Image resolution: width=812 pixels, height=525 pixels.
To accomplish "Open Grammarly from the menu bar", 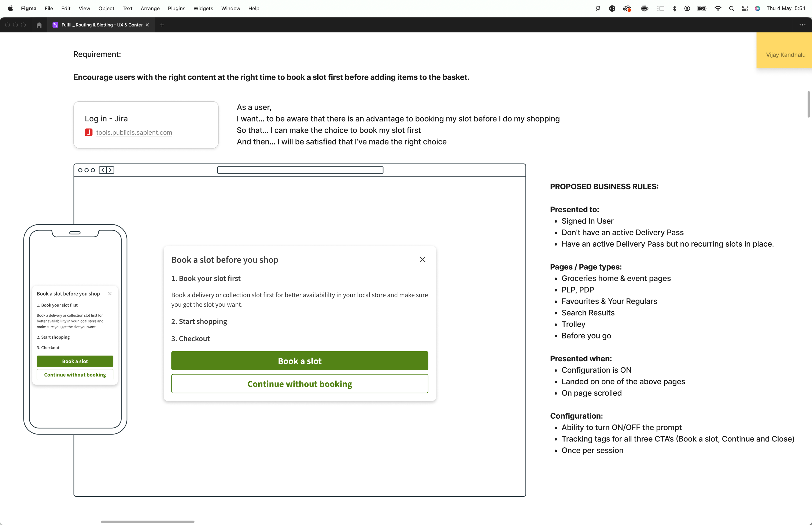I will pyautogui.click(x=612, y=8).
